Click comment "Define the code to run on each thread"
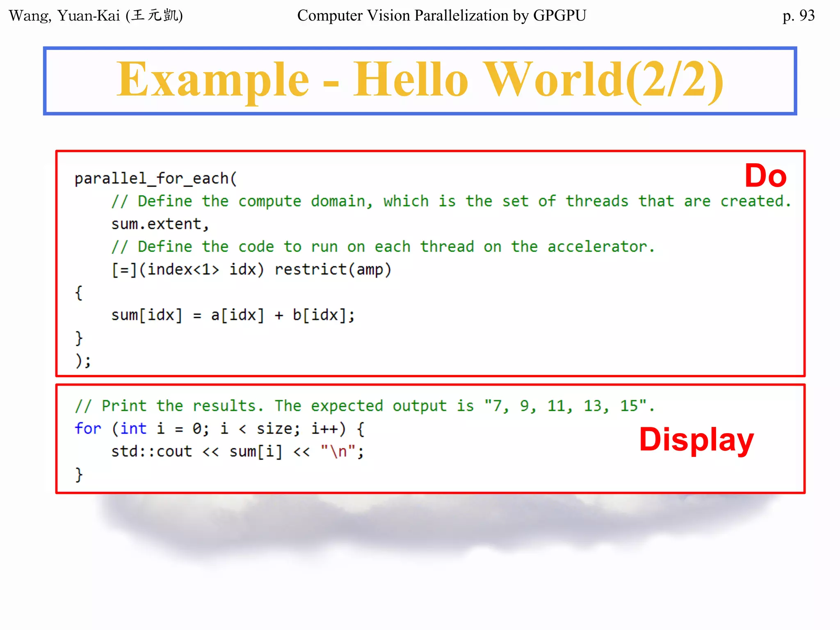 pyautogui.click(x=383, y=247)
